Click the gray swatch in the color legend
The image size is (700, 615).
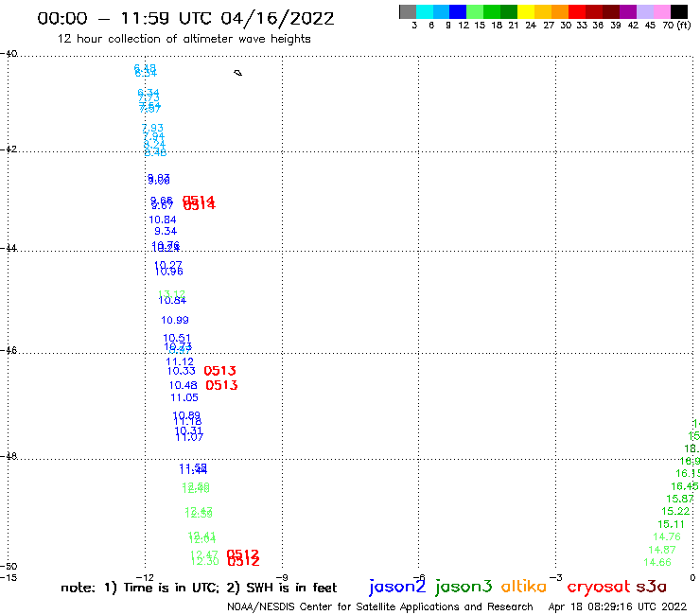(x=408, y=11)
